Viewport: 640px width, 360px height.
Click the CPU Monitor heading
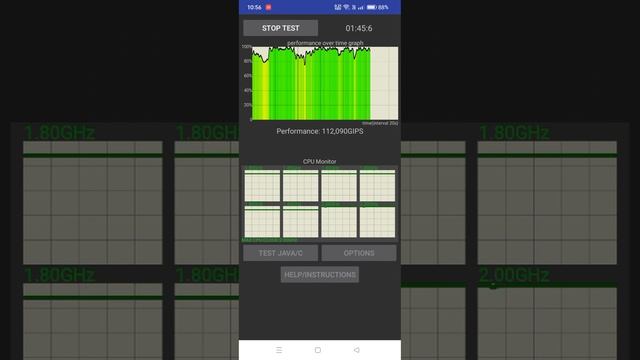[320, 161]
